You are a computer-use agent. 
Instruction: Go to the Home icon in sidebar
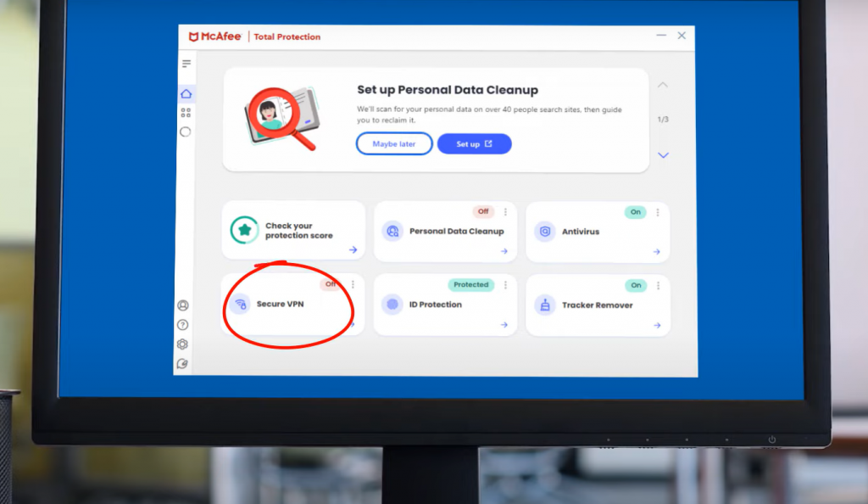pyautogui.click(x=186, y=93)
